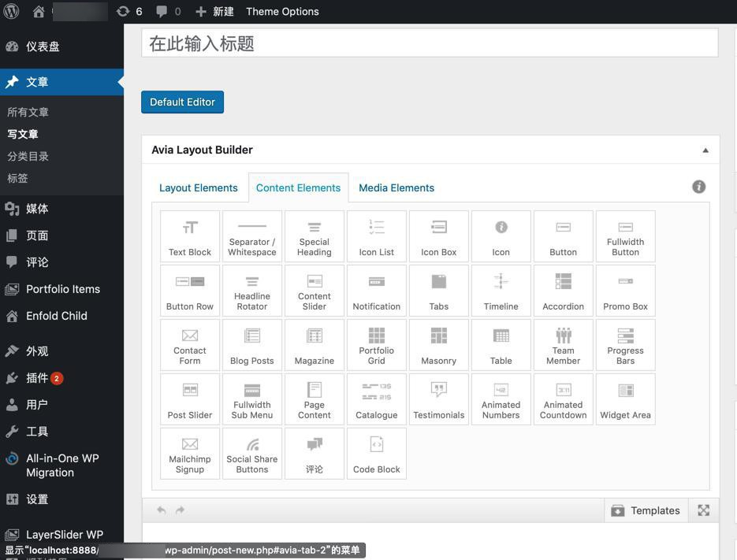Open 仪表盘 dashboard menu

click(x=61, y=46)
